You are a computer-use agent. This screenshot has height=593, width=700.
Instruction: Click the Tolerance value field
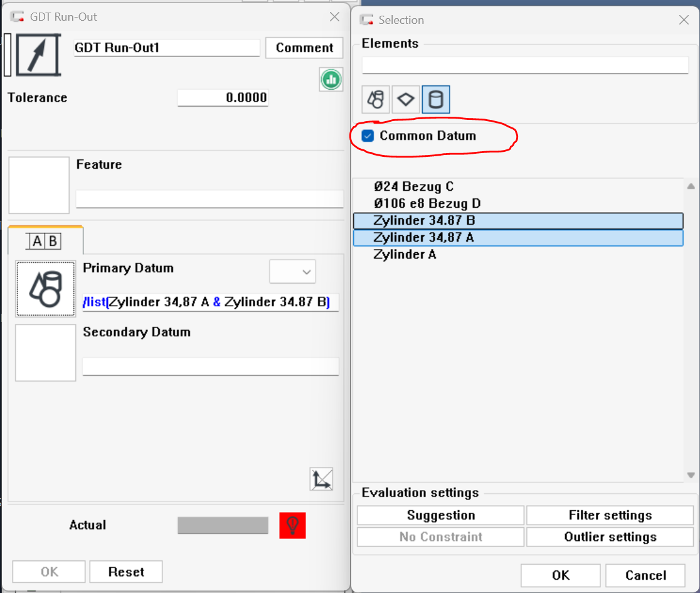click(x=223, y=98)
